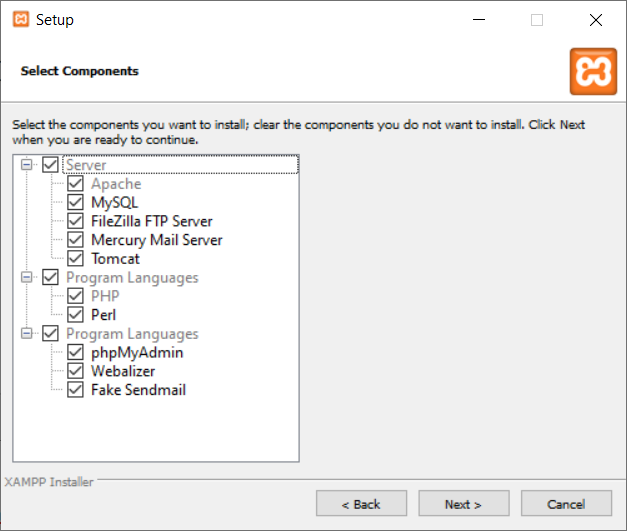Viewport: 627px width, 531px height.
Task: Collapse the Server tree group
Action: point(26,165)
